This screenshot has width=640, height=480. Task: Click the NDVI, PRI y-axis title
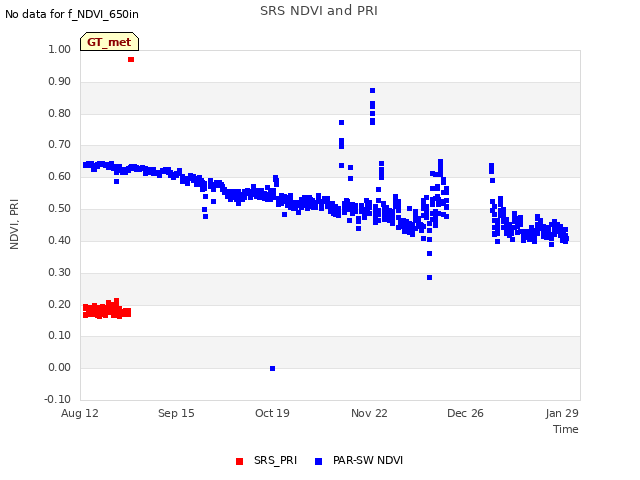tap(14, 224)
